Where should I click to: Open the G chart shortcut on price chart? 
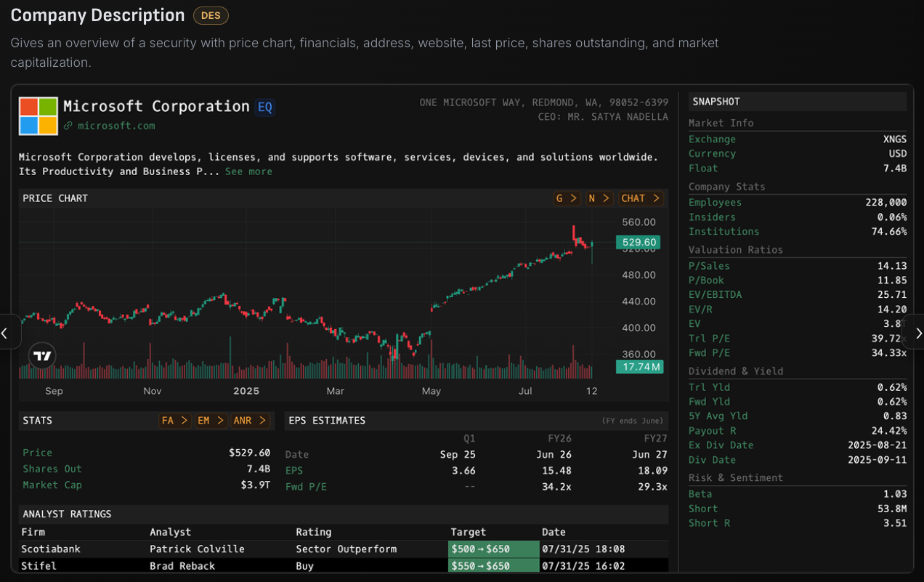click(567, 198)
